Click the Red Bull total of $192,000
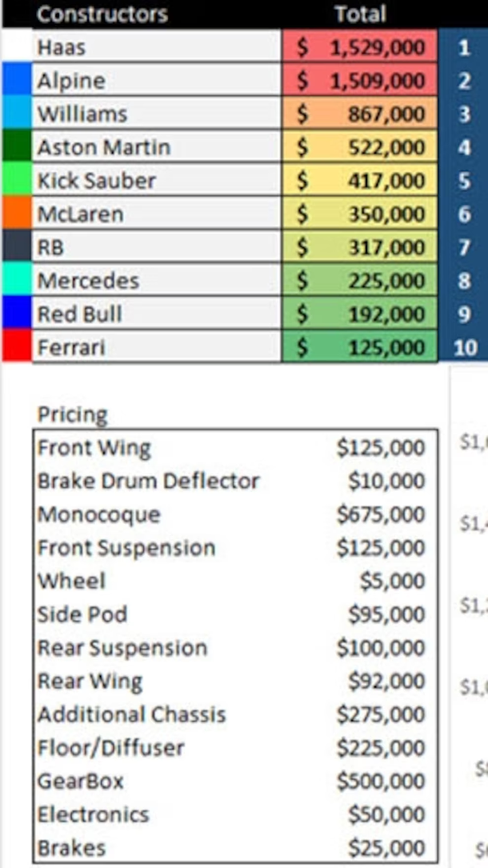Screen dimensions: 488x868 point(360,314)
